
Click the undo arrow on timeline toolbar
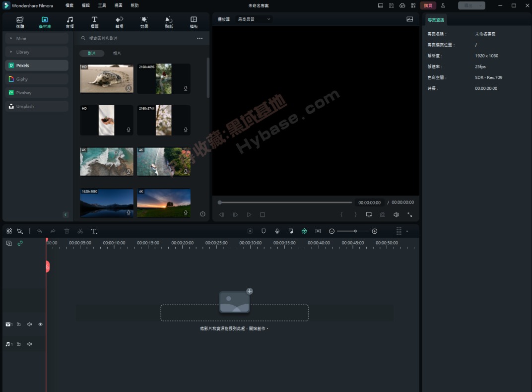click(40, 231)
